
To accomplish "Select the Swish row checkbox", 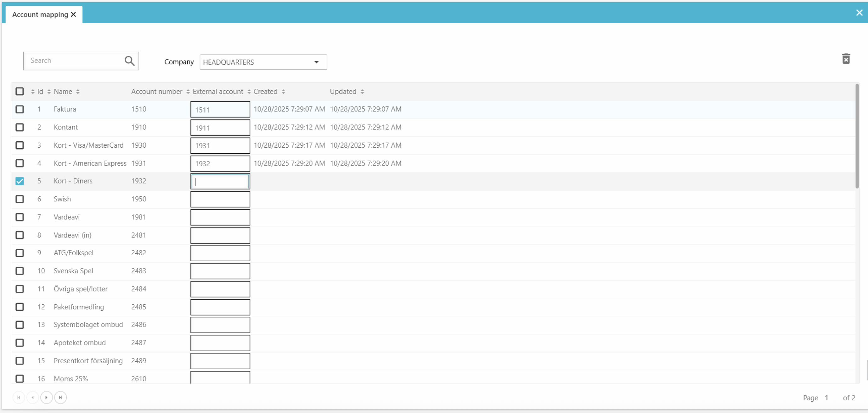I will (x=20, y=199).
